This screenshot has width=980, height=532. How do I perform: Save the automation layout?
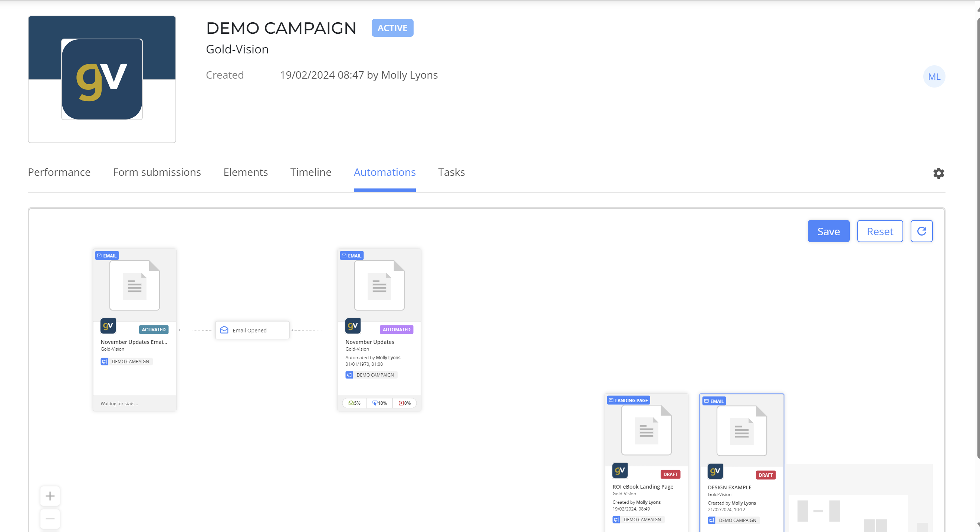(x=829, y=231)
